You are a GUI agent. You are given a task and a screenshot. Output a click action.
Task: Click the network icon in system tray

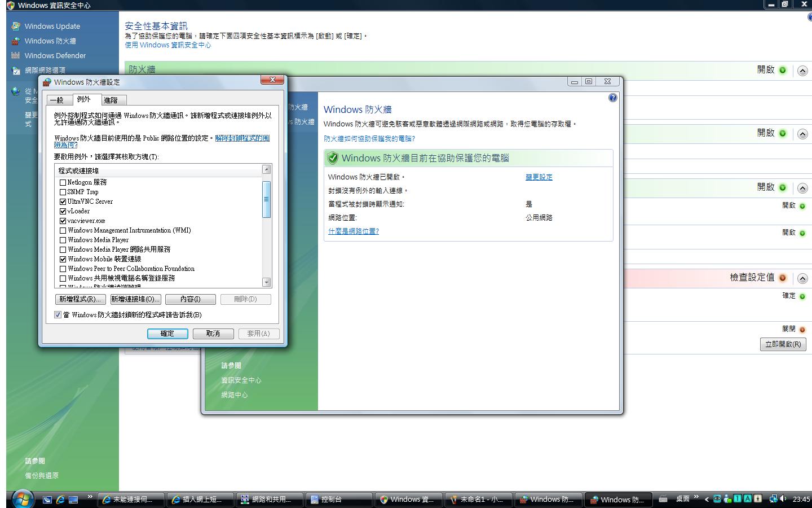click(773, 499)
